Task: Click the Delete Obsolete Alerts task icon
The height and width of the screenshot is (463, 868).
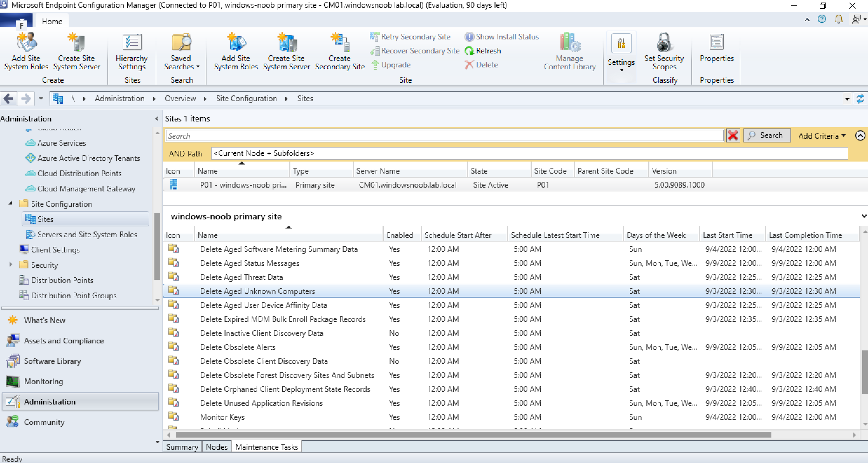Action: pyautogui.click(x=173, y=346)
